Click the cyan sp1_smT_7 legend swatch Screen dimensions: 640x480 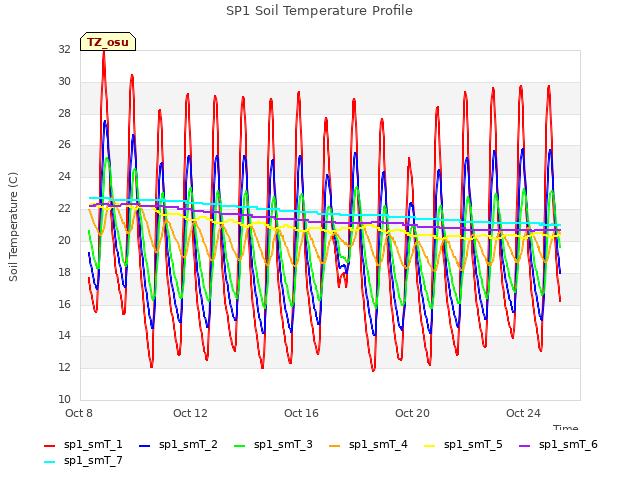pos(49,462)
